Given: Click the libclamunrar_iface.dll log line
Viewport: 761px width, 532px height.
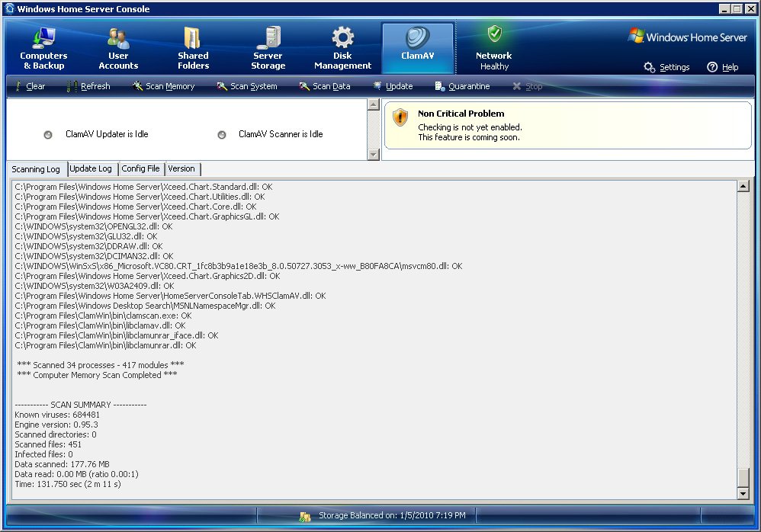Looking at the screenshot, I should [117, 335].
